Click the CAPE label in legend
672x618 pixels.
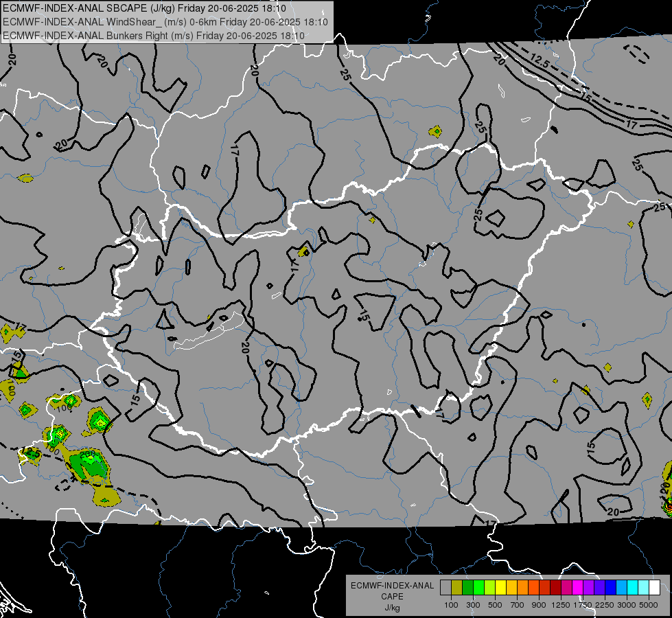pos(392,597)
